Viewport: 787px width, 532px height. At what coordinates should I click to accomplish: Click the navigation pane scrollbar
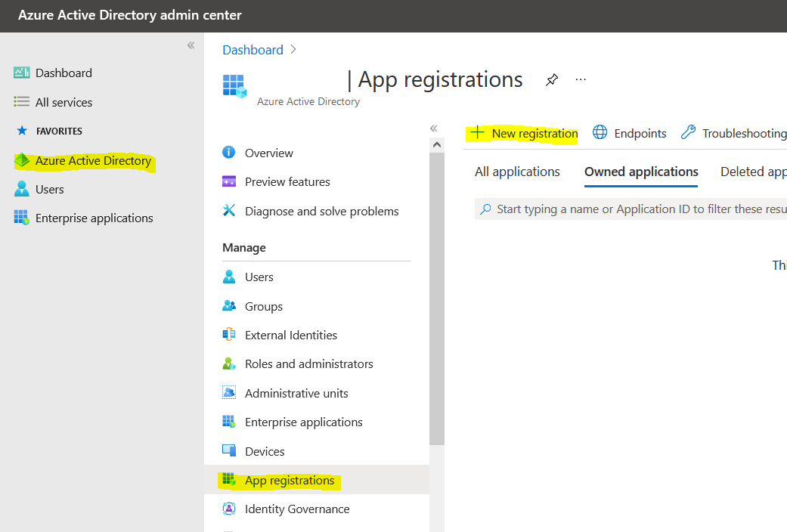pyautogui.click(x=437, y=302)
